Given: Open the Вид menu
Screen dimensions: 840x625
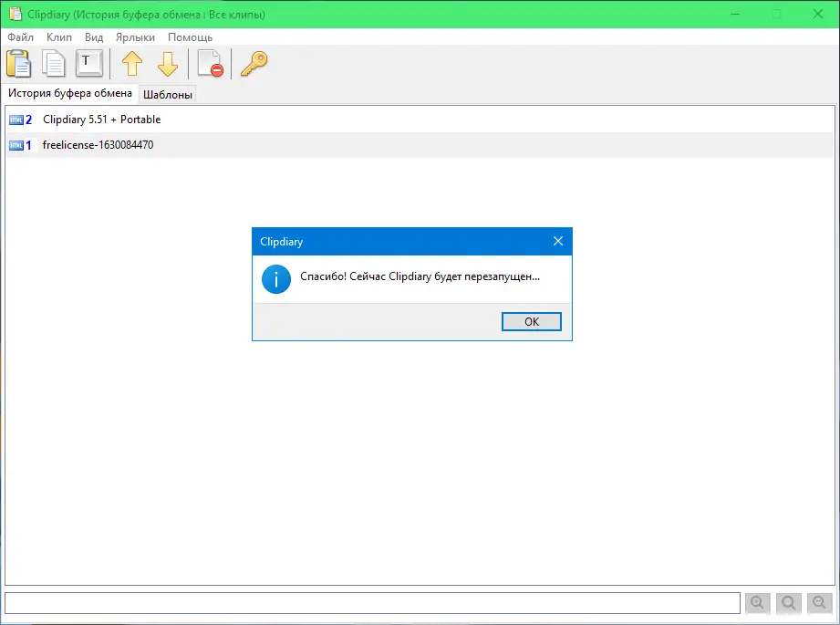Looking at the screenshot, I should 94,37.
